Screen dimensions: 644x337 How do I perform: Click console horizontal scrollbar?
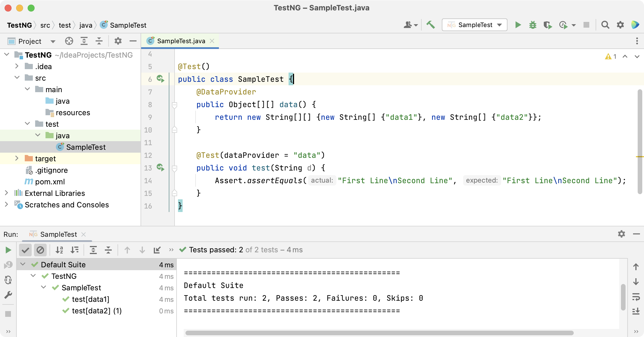[379, 333]
